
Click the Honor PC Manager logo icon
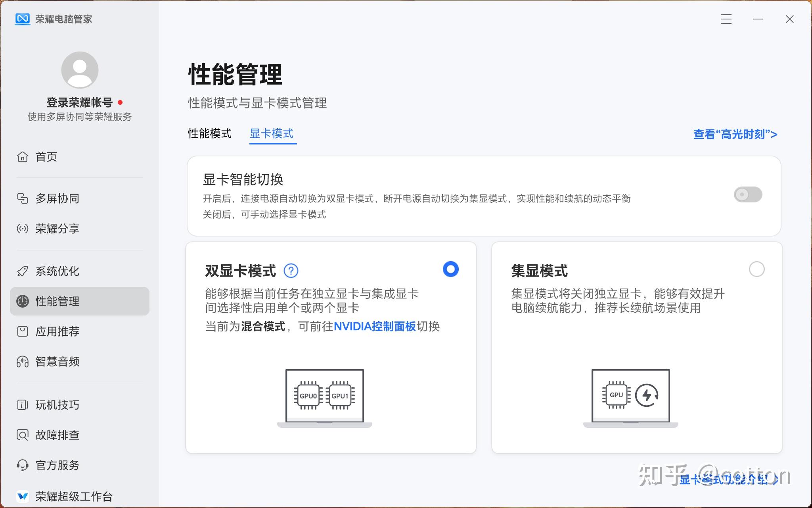pos(23,19)
